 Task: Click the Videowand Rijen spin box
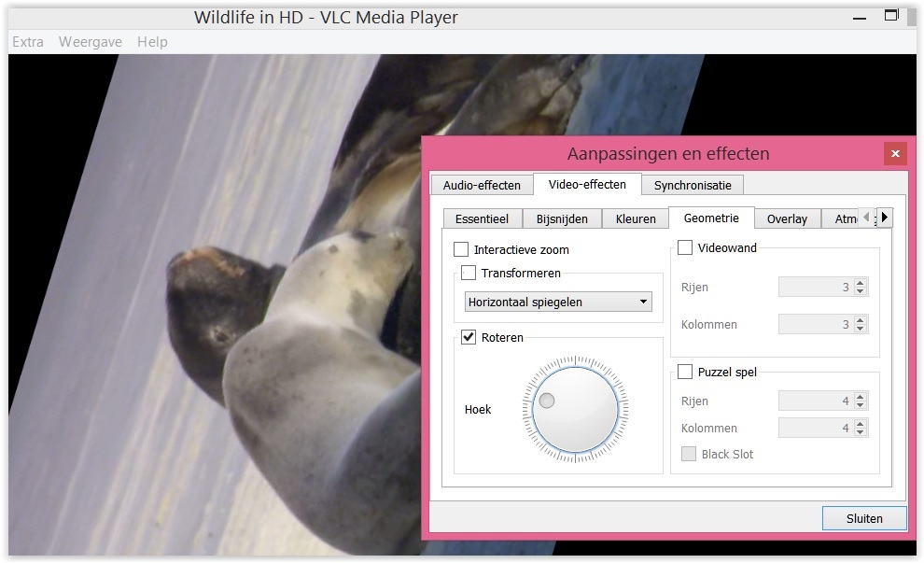[815, 288]
